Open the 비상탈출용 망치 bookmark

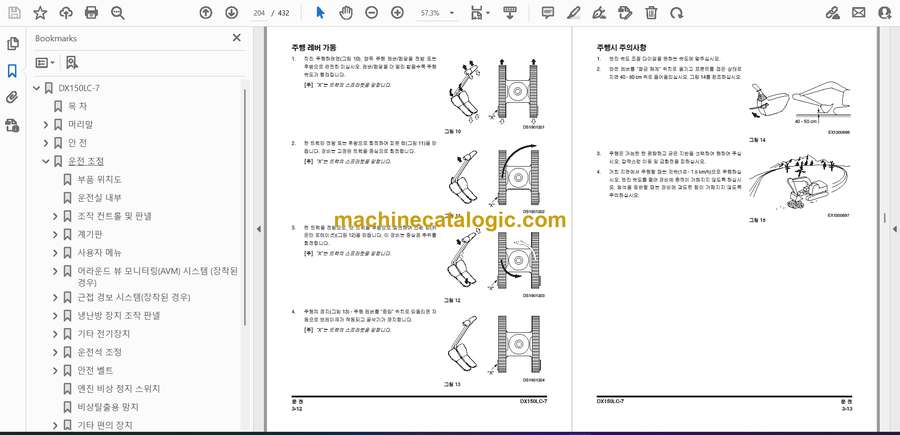108,407
